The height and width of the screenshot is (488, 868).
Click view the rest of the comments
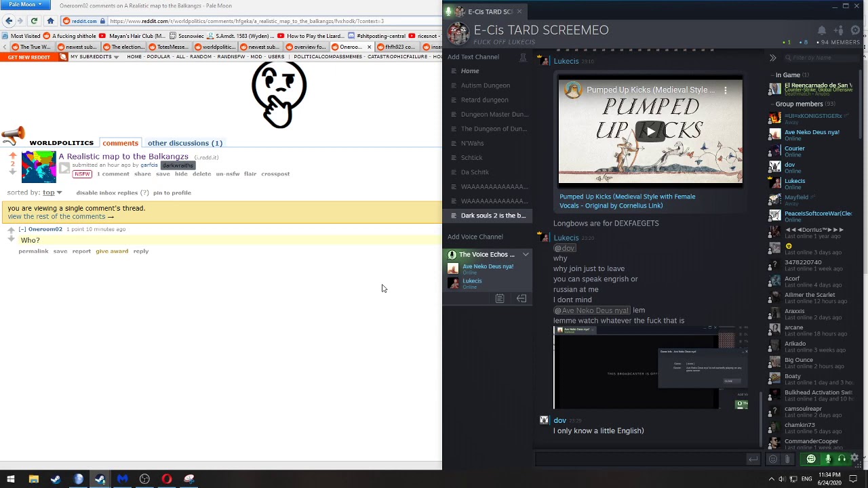[61, 217]
